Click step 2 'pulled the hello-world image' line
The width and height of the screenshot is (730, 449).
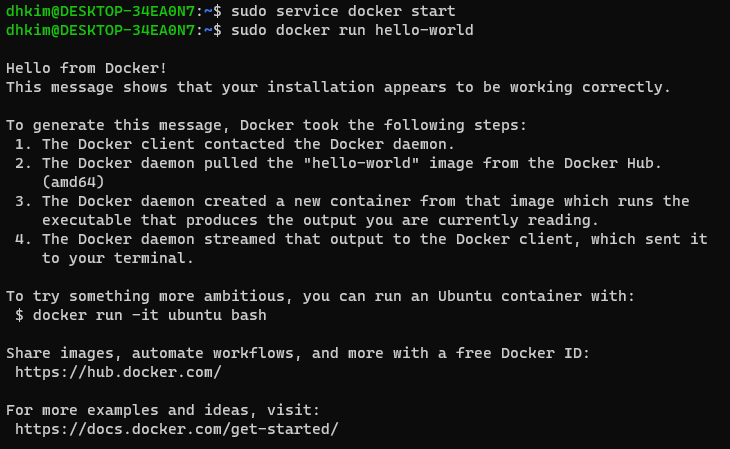[x=338, y=163]
